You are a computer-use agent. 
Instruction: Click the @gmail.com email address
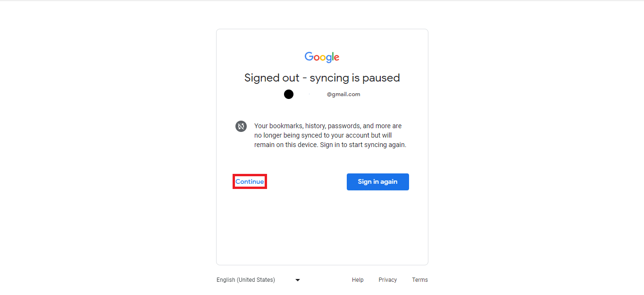343,94
